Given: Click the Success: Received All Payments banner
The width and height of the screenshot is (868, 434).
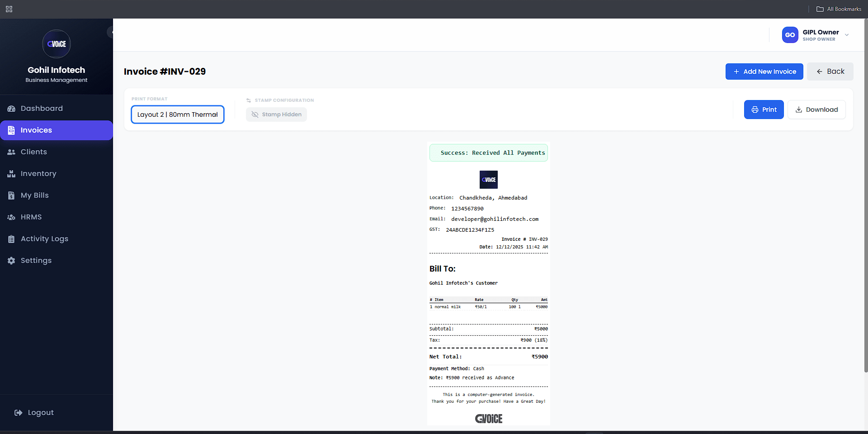Looking at the screenshot, I should [488, 153].
